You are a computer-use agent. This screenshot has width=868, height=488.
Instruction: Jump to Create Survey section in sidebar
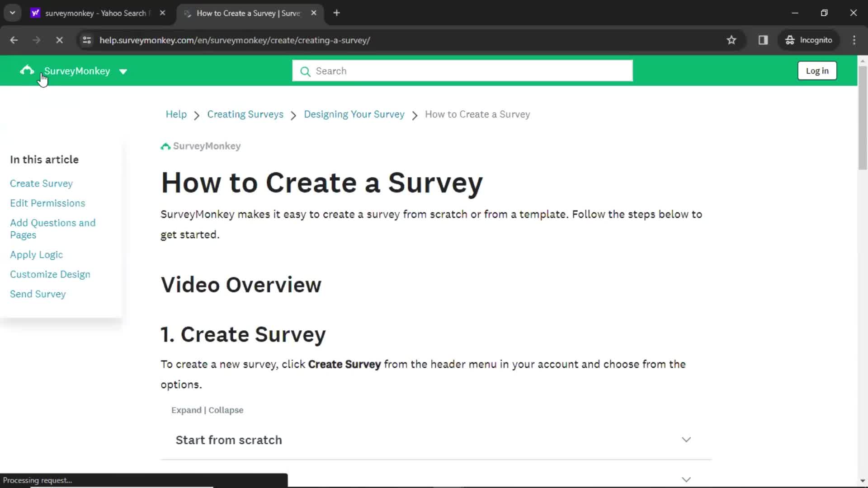coord(41,183)
